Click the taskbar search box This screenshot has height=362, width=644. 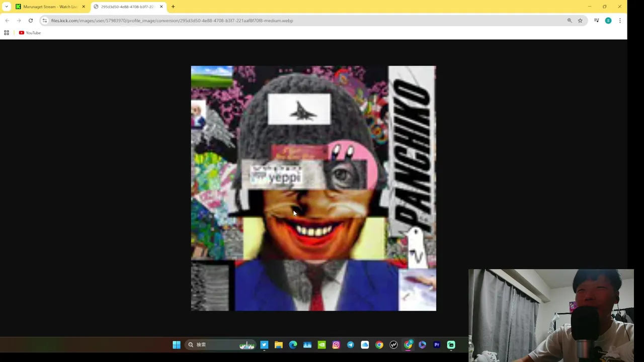(x=221, y=345)
